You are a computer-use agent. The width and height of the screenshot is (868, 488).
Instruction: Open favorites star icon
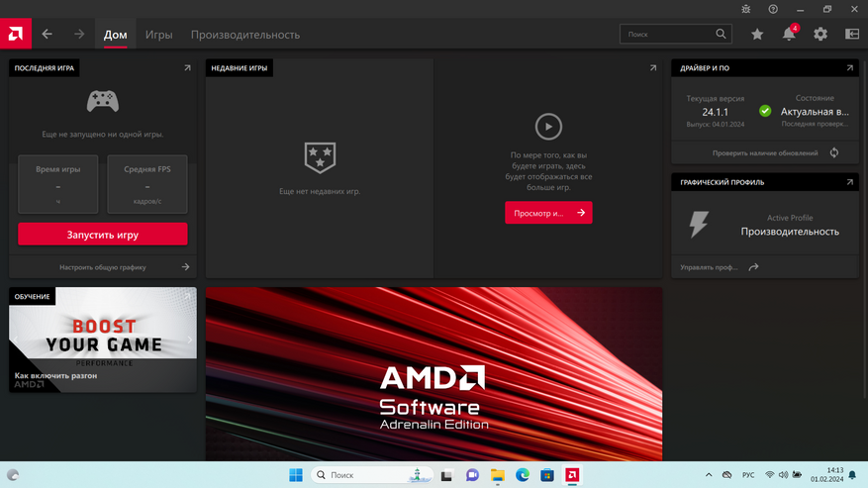tap(757, 34)
